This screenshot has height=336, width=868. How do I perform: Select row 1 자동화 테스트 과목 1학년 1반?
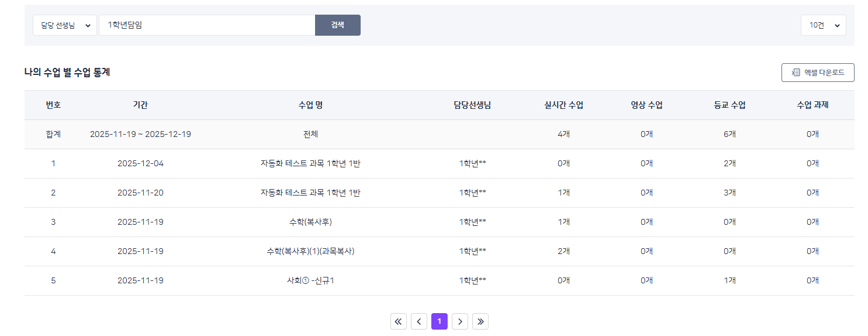pyautogui.click(x=310, y=164)
